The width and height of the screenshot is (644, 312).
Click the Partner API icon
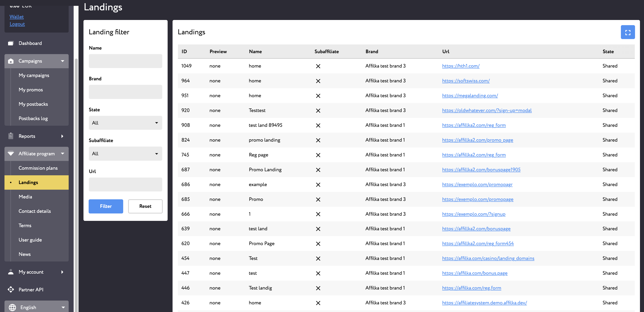11,290
